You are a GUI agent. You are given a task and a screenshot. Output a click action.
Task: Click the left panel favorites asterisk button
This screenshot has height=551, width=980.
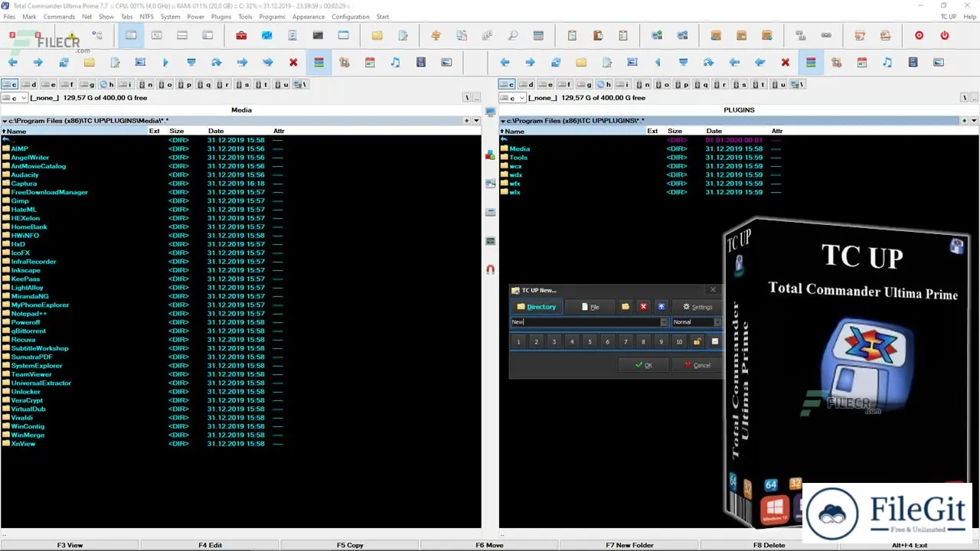(x=466, y=121)
